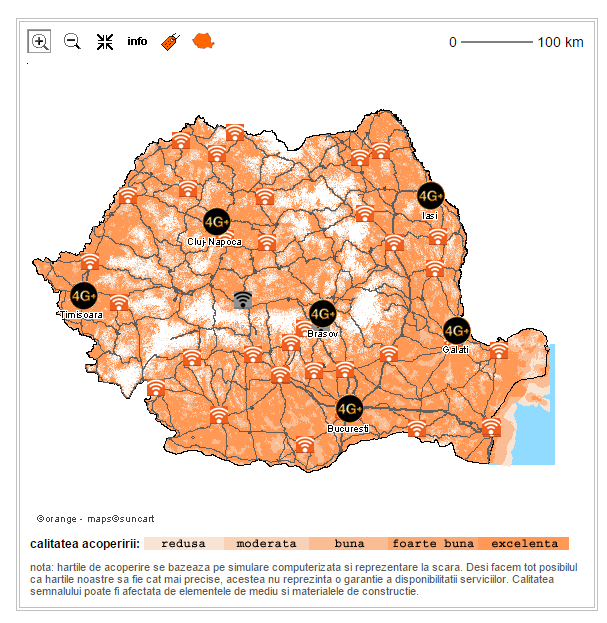Click the 4G+ marker at Galati
This screenshot has width=607, height=623.
point(456,330)
